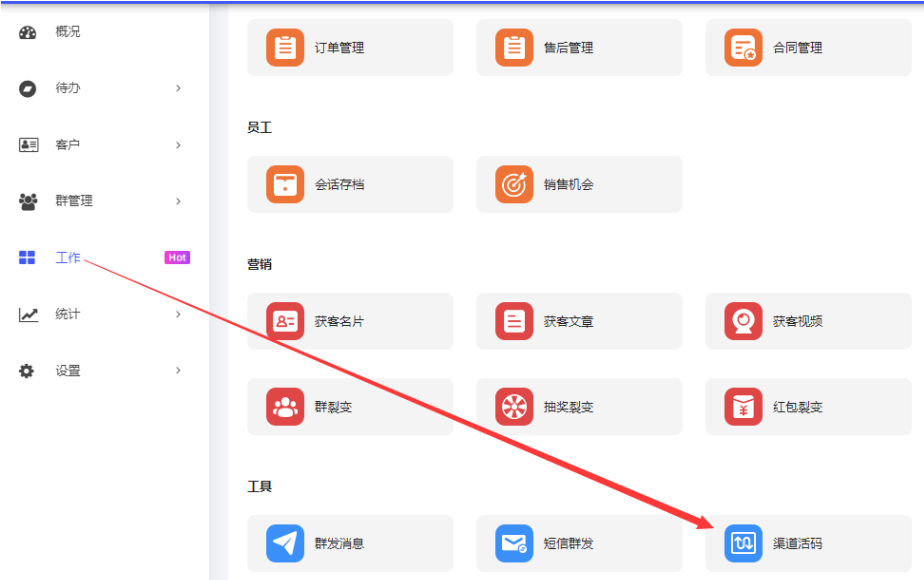The image size is (924, 580).
Task: Click the 员工 section heading
Action: (259, 127)
